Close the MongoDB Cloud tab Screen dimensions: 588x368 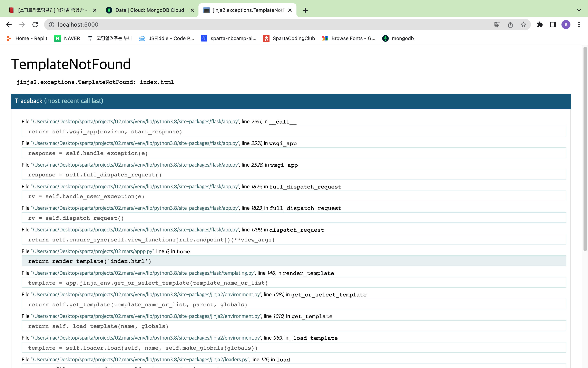(x=192, y=10)
